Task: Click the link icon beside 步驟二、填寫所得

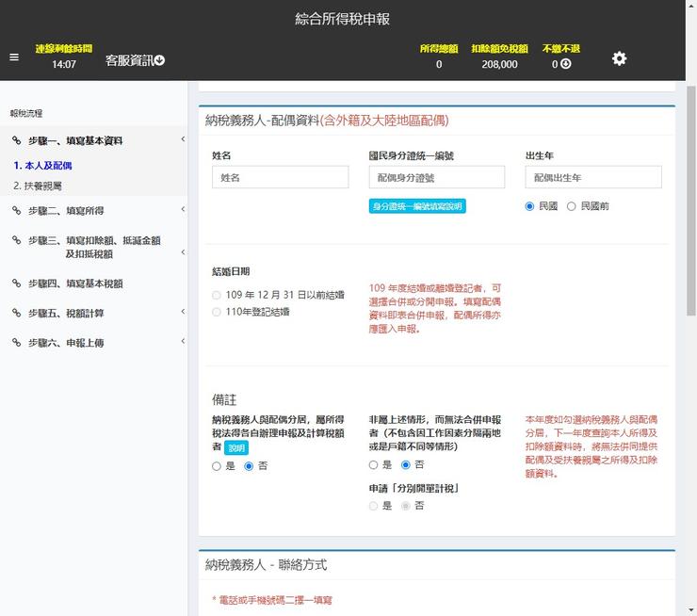Action: [x=16, y=211]
